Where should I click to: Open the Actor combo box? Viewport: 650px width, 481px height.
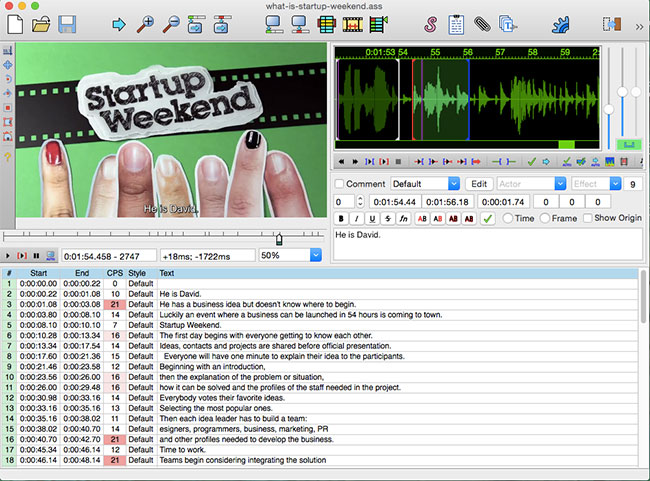[x=532, y=184]
